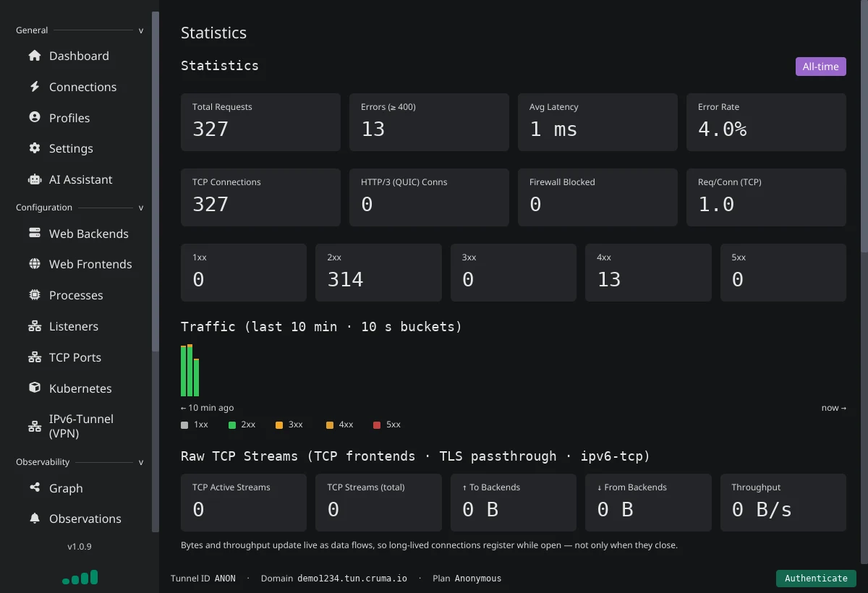Click the HTTP/3 (QUIC) Conns card

[429, 197]
